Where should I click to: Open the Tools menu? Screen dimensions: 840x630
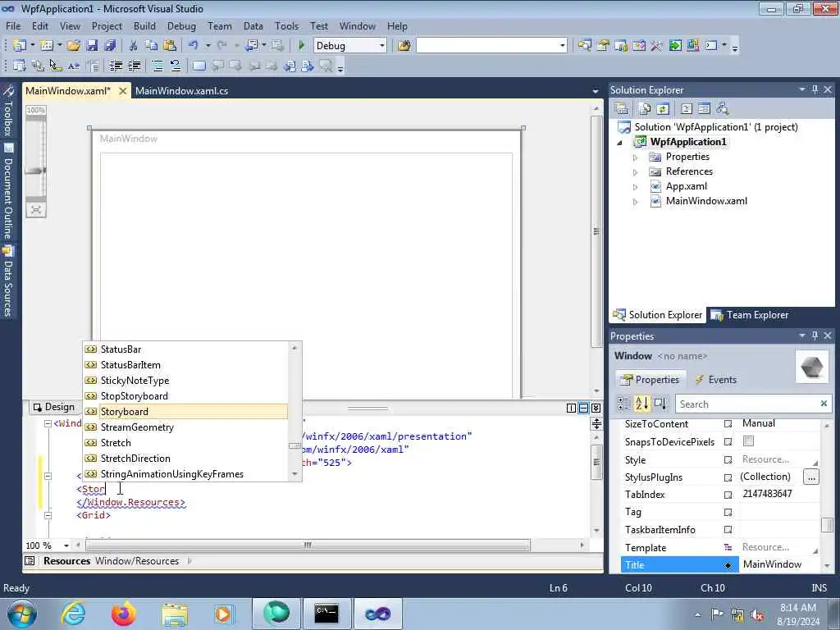tap(286, 25)
